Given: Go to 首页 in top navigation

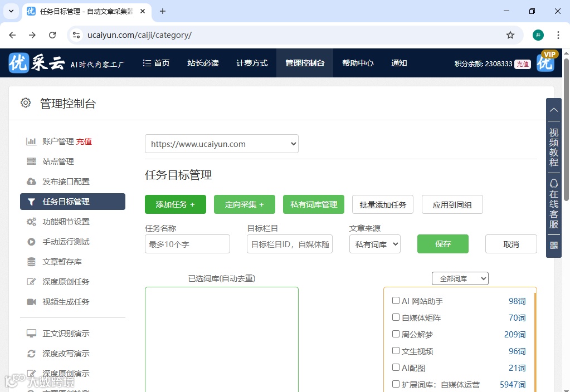Looking at the screenshot, I should click(157, 63).
